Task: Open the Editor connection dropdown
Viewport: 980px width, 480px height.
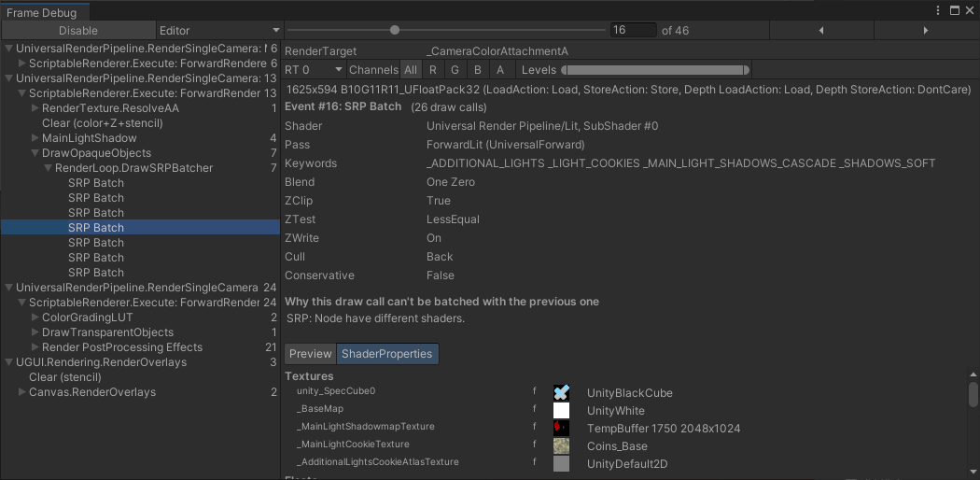Action: [218, 31]
